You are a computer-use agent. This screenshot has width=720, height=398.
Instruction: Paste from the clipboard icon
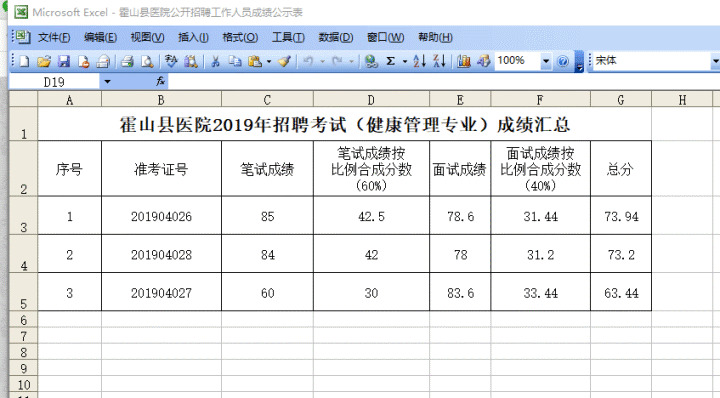pyautogui.click(x=254, y=61)
